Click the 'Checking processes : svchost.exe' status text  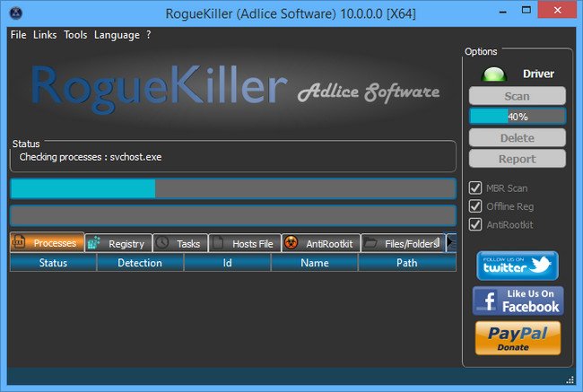coord(91,157)
